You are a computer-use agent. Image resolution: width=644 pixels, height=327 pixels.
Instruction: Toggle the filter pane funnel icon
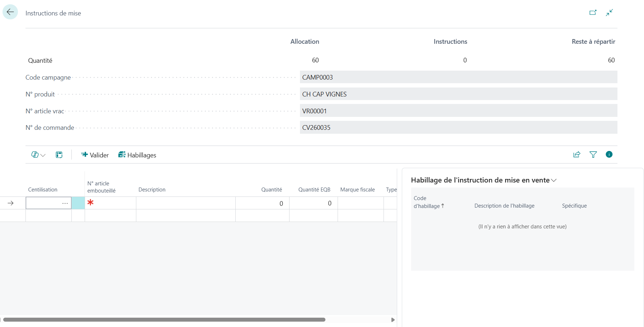[x=593, y=155]
